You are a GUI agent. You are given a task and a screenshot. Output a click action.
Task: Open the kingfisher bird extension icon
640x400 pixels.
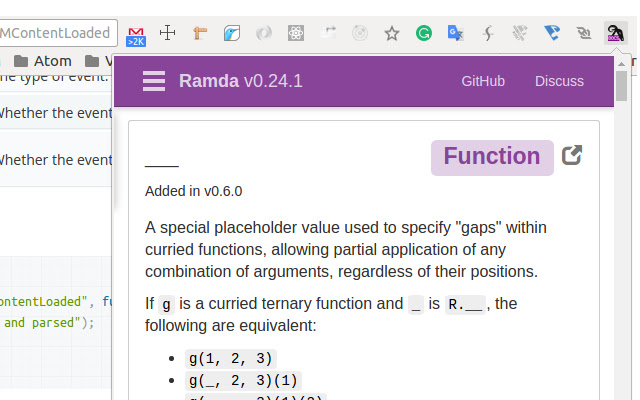(232, 33)
